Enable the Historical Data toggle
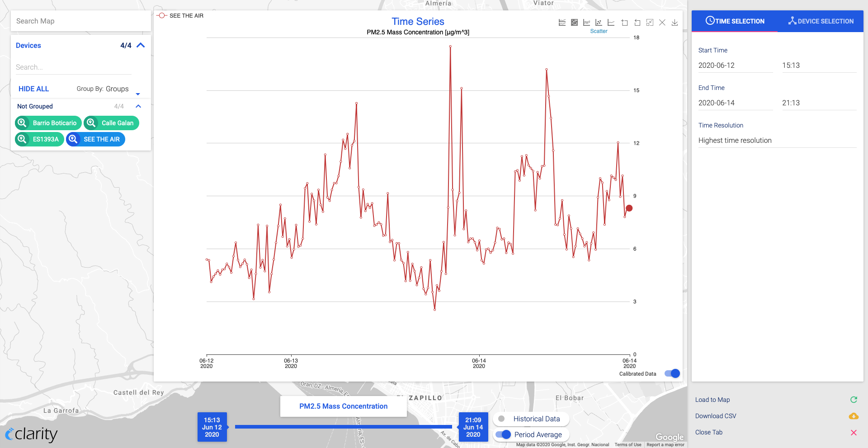 [x=502, y=419]
